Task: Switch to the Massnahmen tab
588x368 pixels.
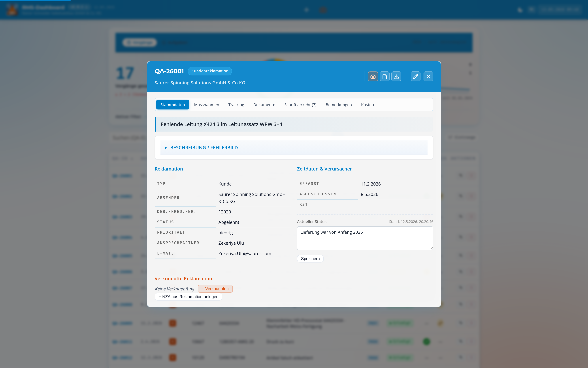Action: click(207, 105)
